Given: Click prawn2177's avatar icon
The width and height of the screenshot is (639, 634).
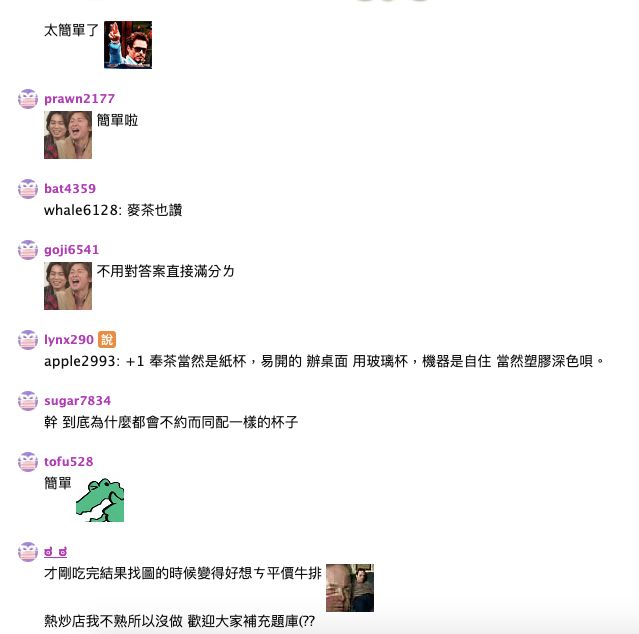Looking at the screenshot, I should [28, 99].
